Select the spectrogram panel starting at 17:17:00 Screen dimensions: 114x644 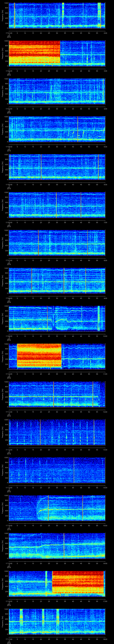pos(57,622)
